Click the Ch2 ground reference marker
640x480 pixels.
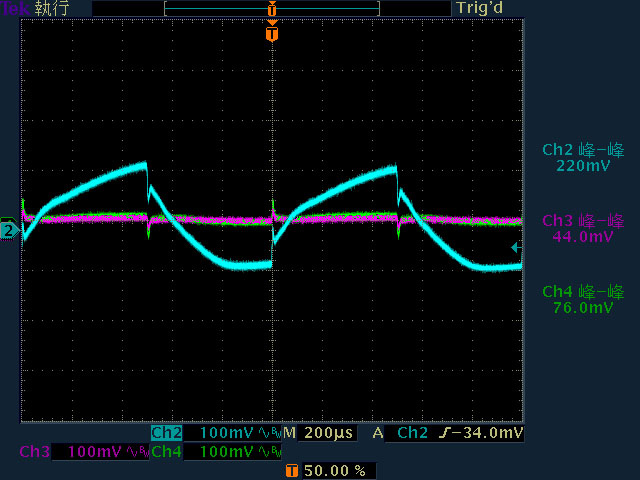click(9, 231)
